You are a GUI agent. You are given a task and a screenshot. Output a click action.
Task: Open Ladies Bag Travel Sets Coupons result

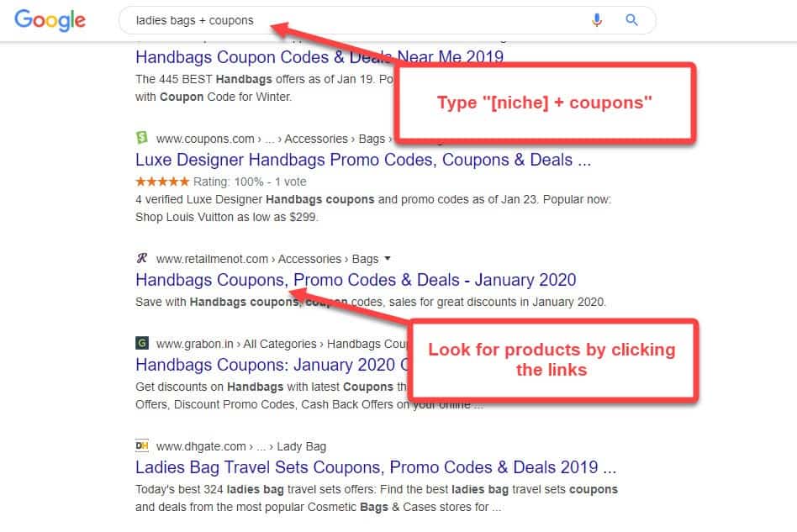(x=376, y=467)
